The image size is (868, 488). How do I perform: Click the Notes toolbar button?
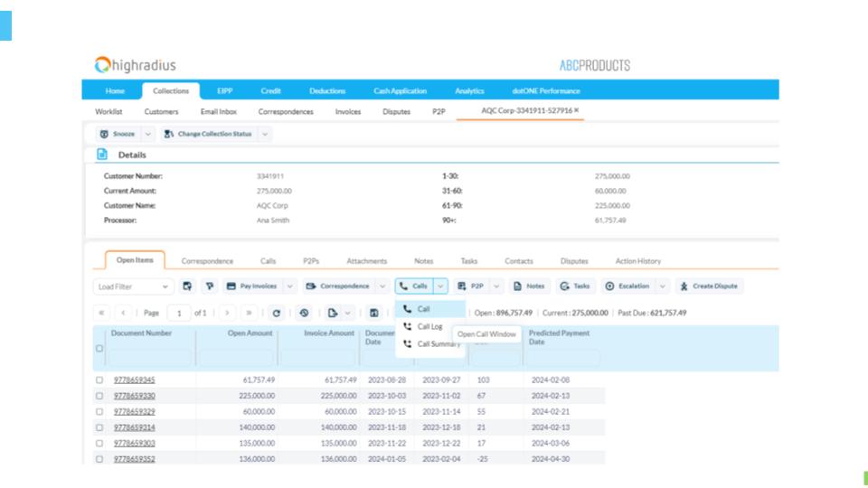[529, 286]
